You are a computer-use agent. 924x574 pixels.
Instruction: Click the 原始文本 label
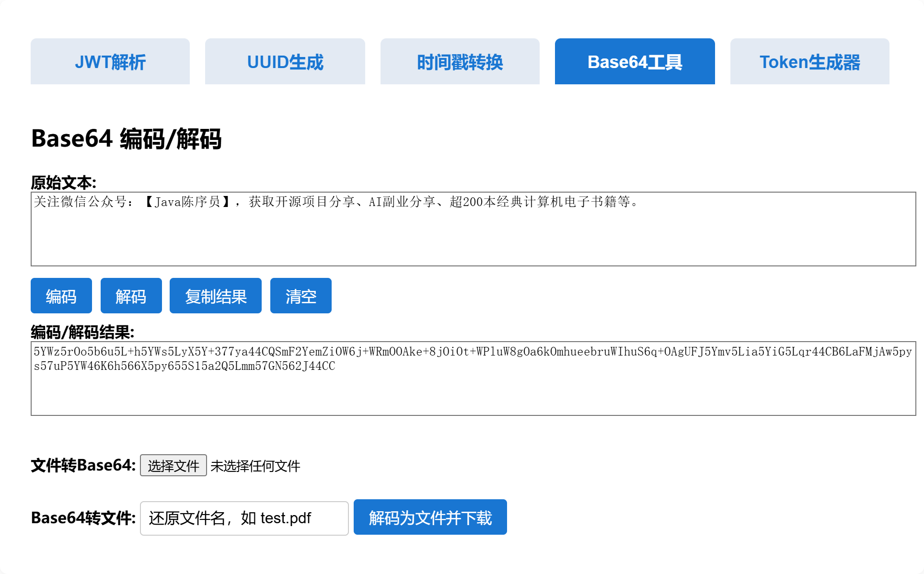pos(63,183)
